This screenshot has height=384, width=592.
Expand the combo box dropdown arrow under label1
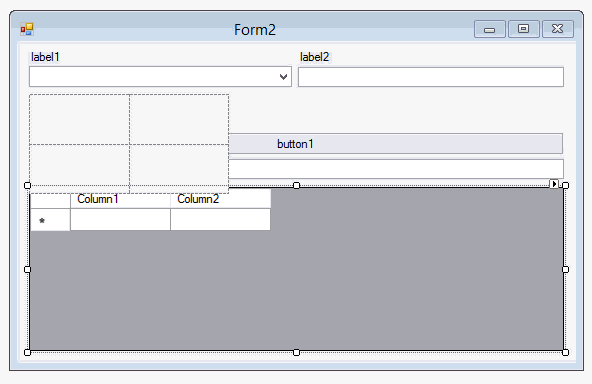pyautogui.click(x=284, y=77)
